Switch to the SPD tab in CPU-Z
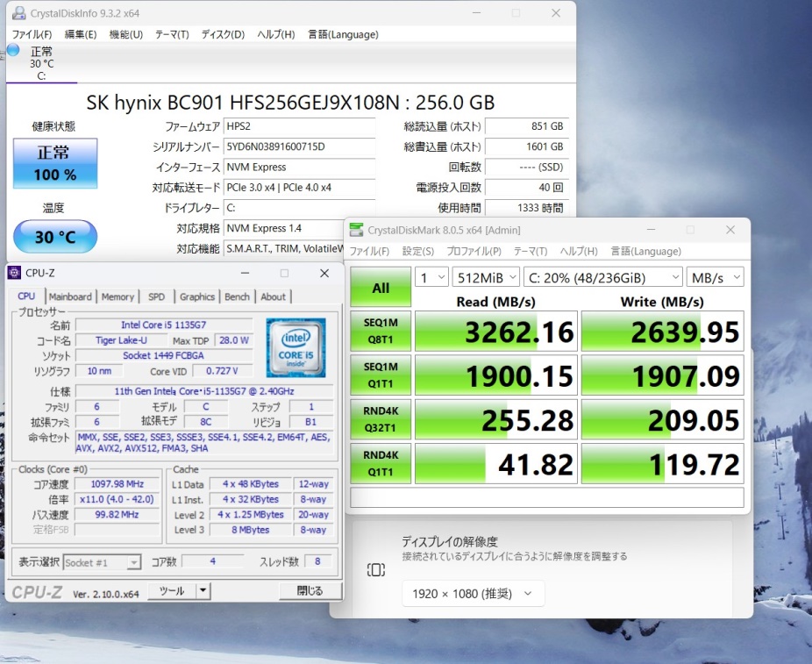The image size is (812, 664). 156,296
